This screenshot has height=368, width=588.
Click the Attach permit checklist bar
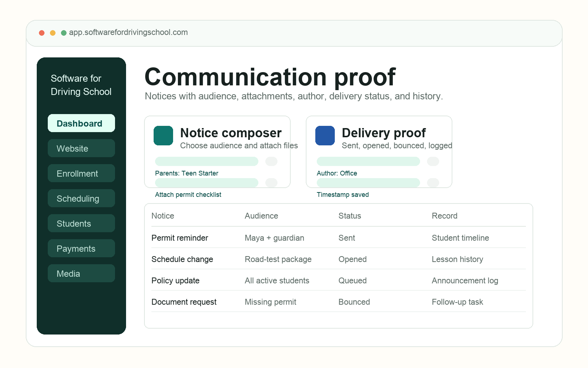pyautogui.click(x=207, y=183)
